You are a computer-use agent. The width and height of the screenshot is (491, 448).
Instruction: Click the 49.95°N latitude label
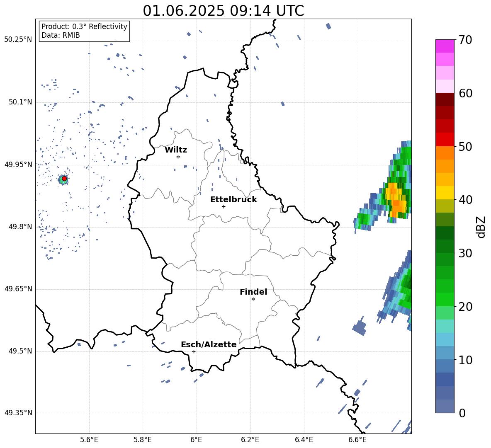pyautogui.click(x=18, y=164)
